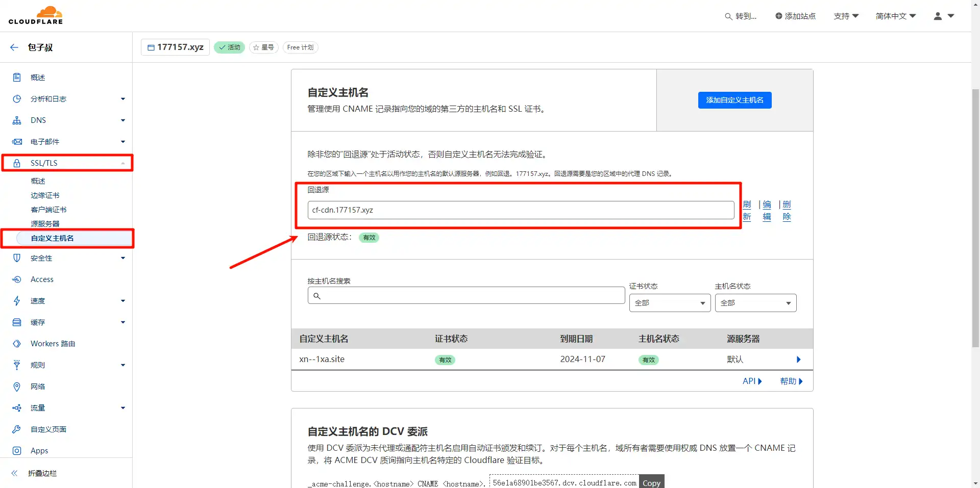This screenshot has width=980, height=488.
Task: Open the 主机名状态 dropdown
Action: [755, 303]
